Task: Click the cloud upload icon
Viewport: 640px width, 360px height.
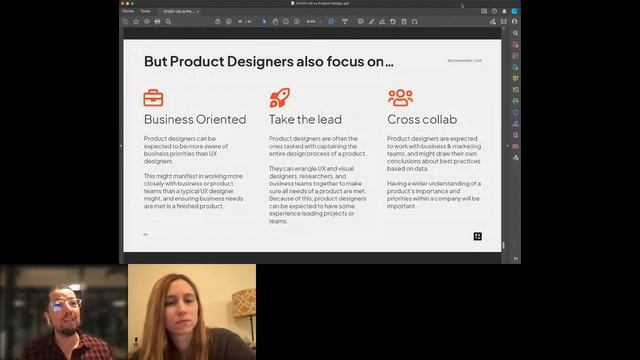Action: 147,21
